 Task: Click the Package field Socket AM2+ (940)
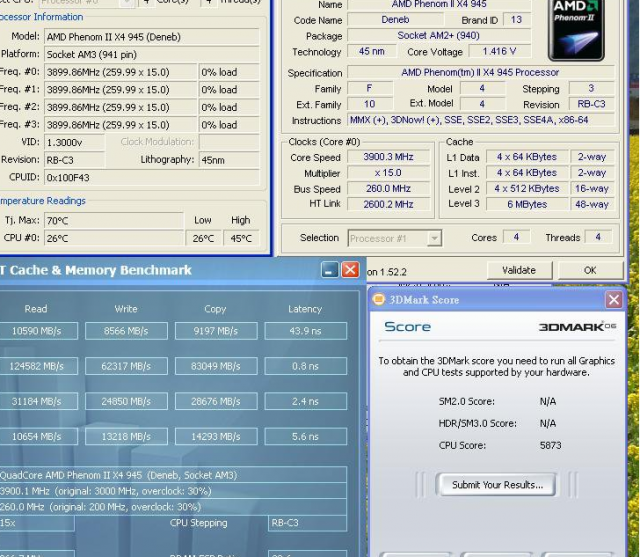point(439,36)
